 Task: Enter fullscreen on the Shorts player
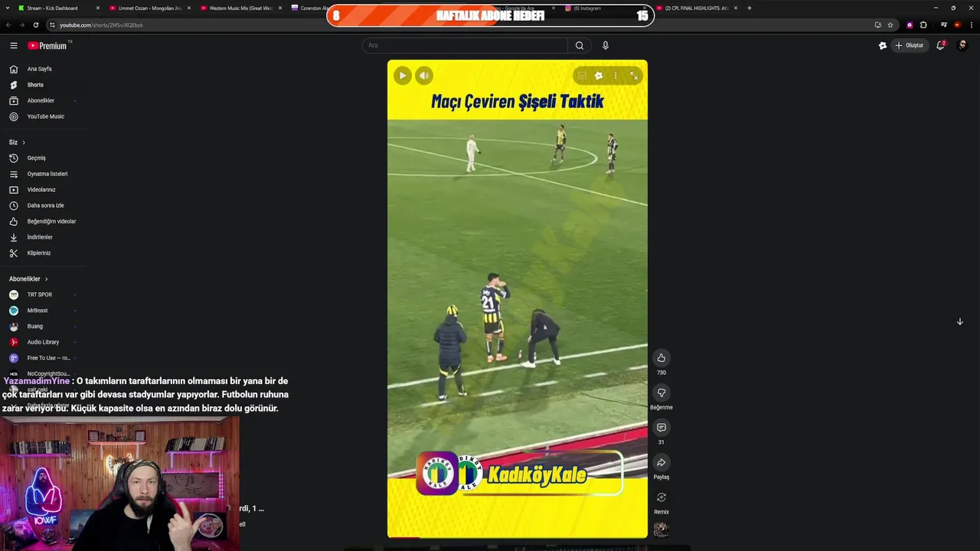634,76
